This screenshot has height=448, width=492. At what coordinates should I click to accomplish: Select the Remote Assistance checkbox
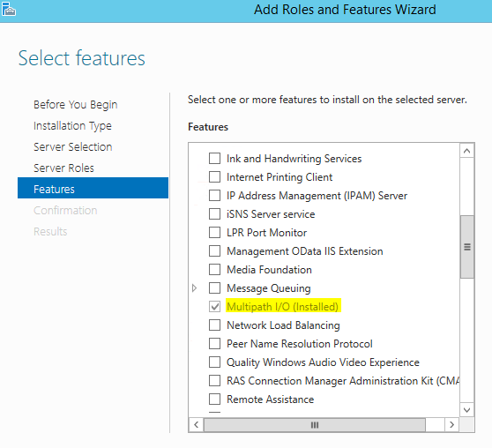coord(214,399)
